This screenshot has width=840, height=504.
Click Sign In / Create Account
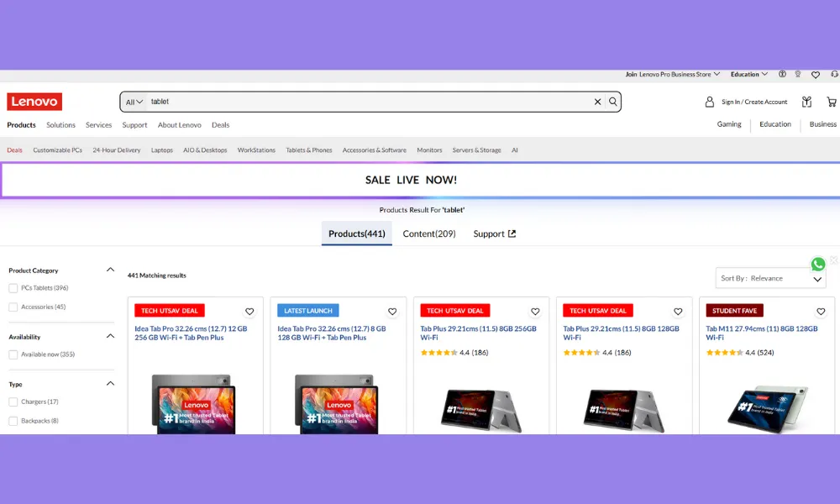[753, 102]
